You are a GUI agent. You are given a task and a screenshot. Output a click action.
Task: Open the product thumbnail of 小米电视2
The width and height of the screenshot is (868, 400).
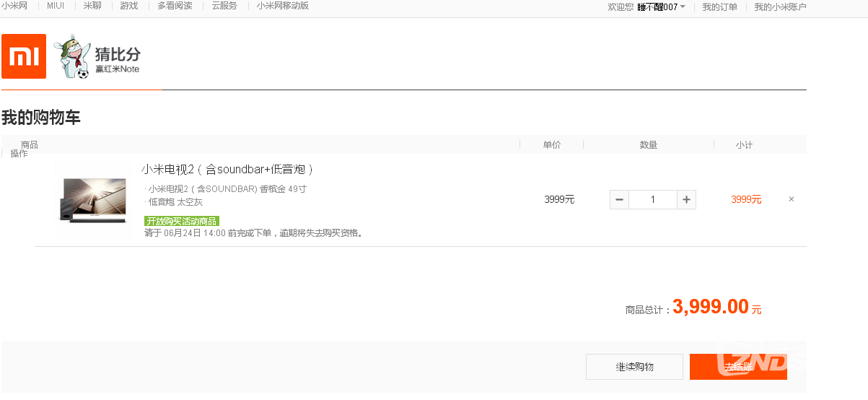pos(95,199)
